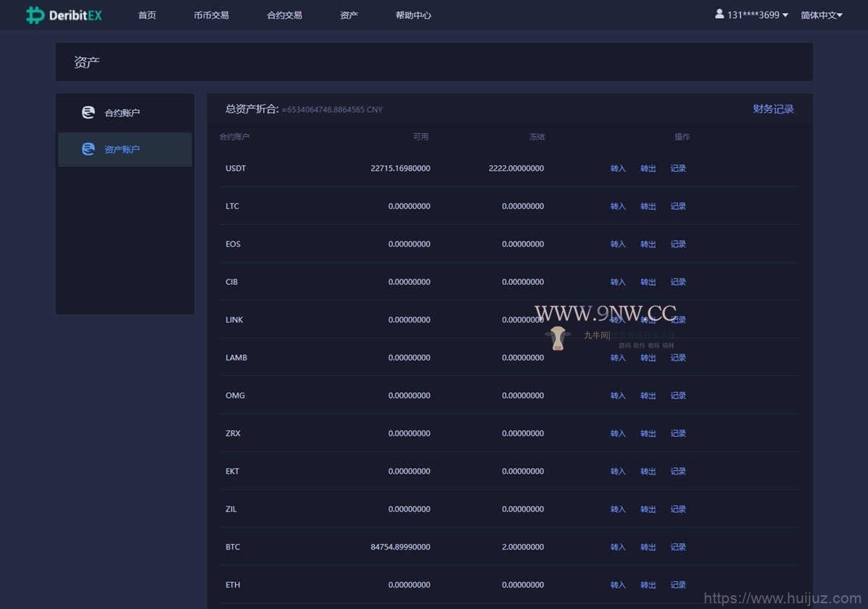Click 转出 in the LTC row
The height and width of the screenshot is (609, 868).
pyautogui.click(x=648, y=206)
